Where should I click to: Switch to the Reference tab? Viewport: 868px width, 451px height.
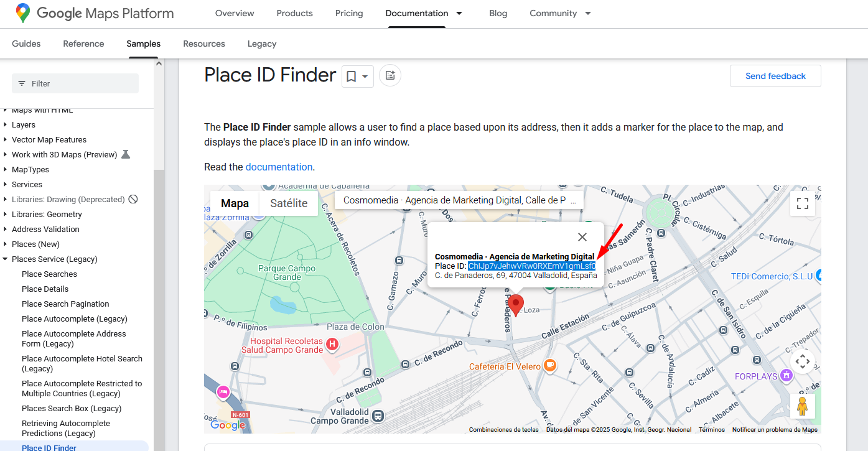[x=83, y=44]
